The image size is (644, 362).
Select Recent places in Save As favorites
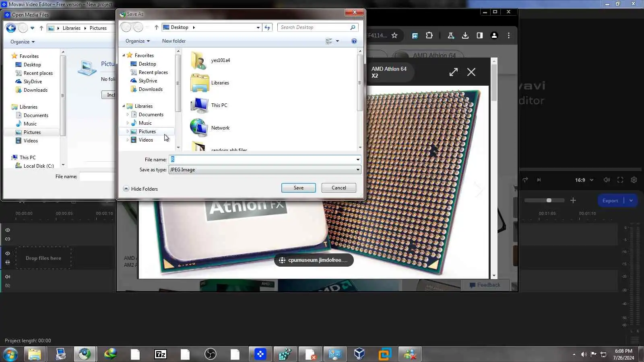(153, 72)
